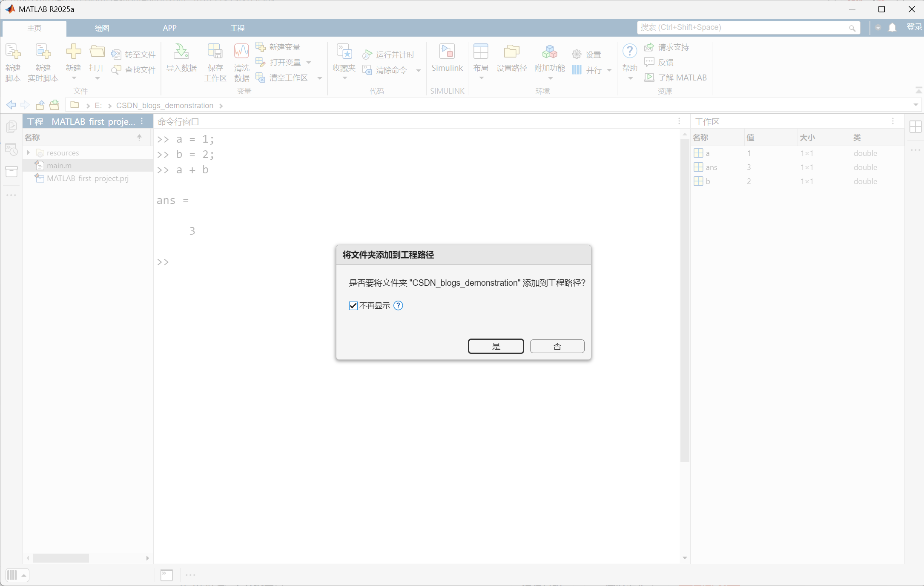Click the Simulink icon in the toolstrip

(447, 52)
